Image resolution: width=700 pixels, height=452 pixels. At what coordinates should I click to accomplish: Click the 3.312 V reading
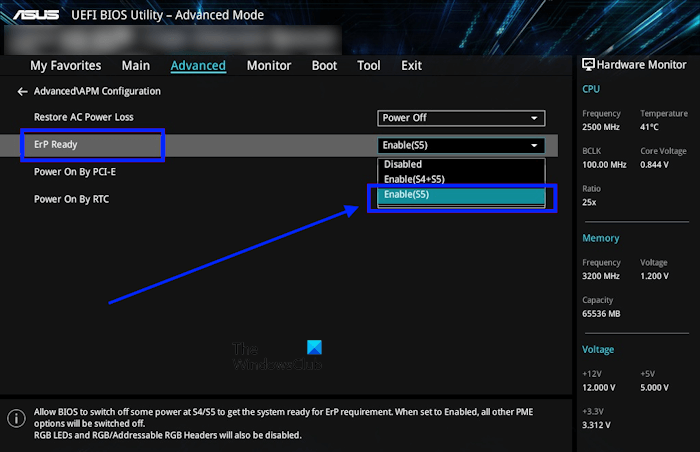click(596, 425)
